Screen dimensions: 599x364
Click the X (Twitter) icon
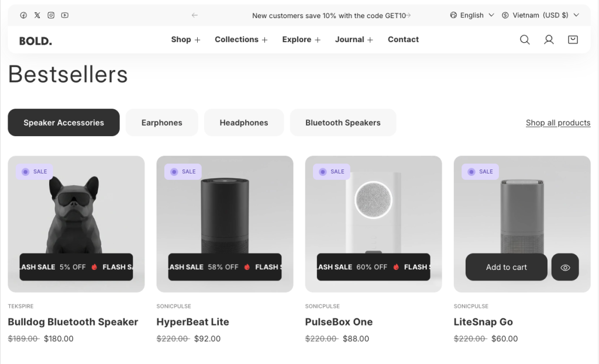37,15
